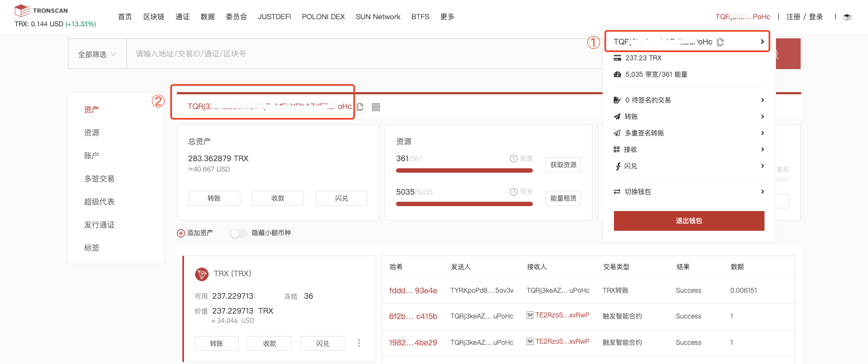Show the address QR code icon
Image resolution: width=868 pixels, height=364 pixels.
coord(376,107)
